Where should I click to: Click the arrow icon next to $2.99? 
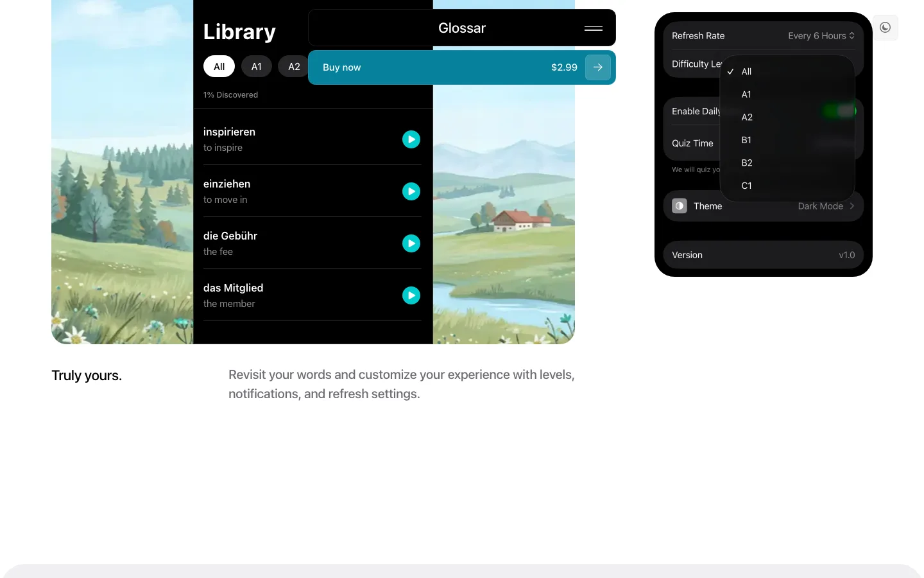(597, 67)
